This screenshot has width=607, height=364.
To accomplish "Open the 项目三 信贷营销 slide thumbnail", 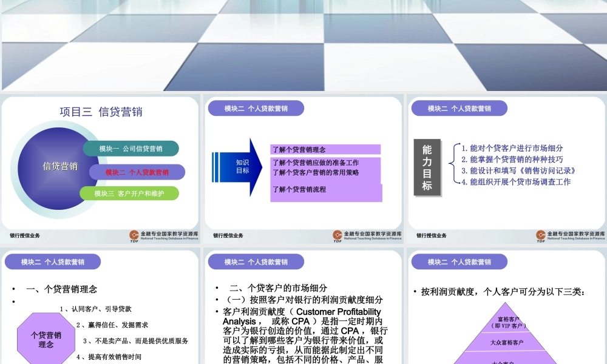I will (101, 166).
